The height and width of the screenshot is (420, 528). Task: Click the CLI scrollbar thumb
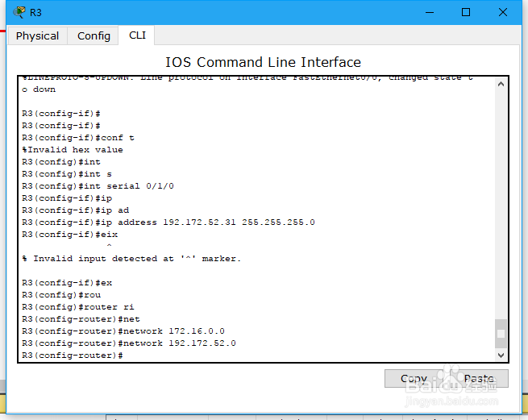pos(501,333)
